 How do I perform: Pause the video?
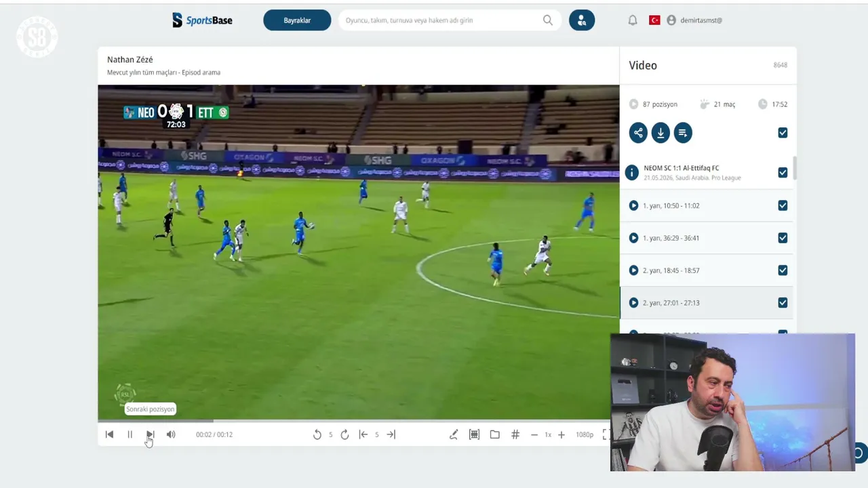point(130,434)
